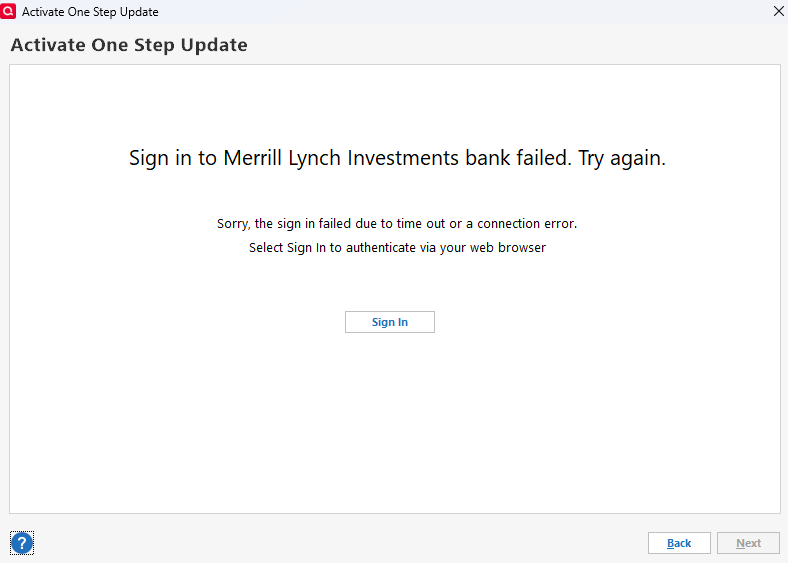Click the words Merrill Lynch Investments in headline
This screenshot has width=788, height=563.
pyautogui.click(x=341, y=158)
